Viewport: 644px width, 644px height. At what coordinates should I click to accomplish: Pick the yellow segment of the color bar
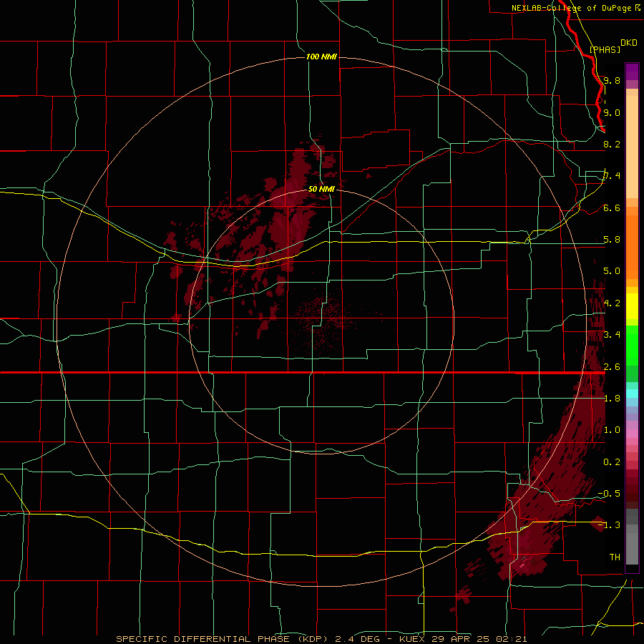632,306
